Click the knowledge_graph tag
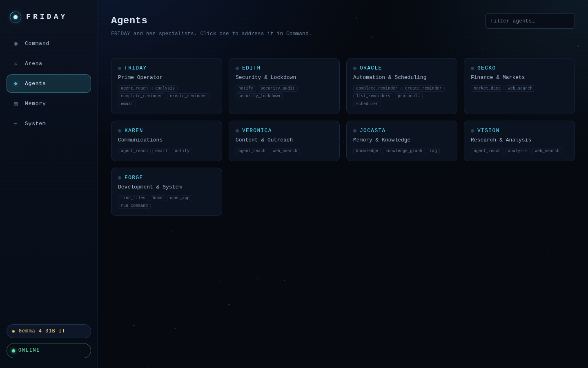 coord(404,151)
